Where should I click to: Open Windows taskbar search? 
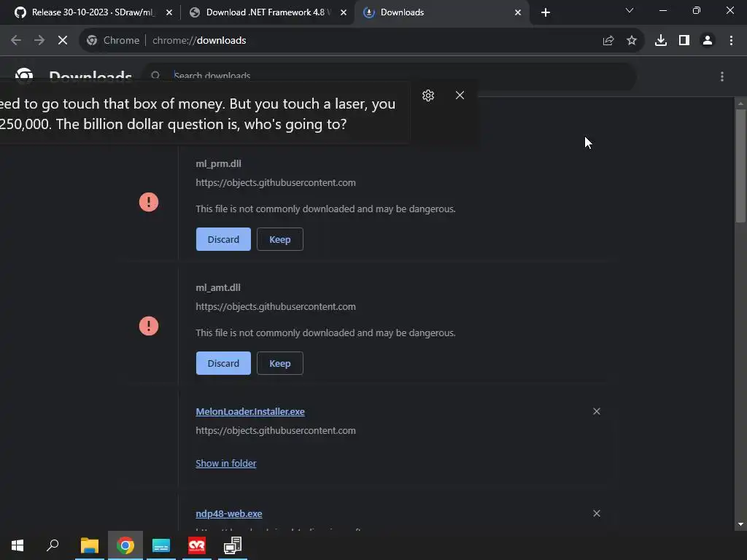pyautogui.click(x=53, y=545)
